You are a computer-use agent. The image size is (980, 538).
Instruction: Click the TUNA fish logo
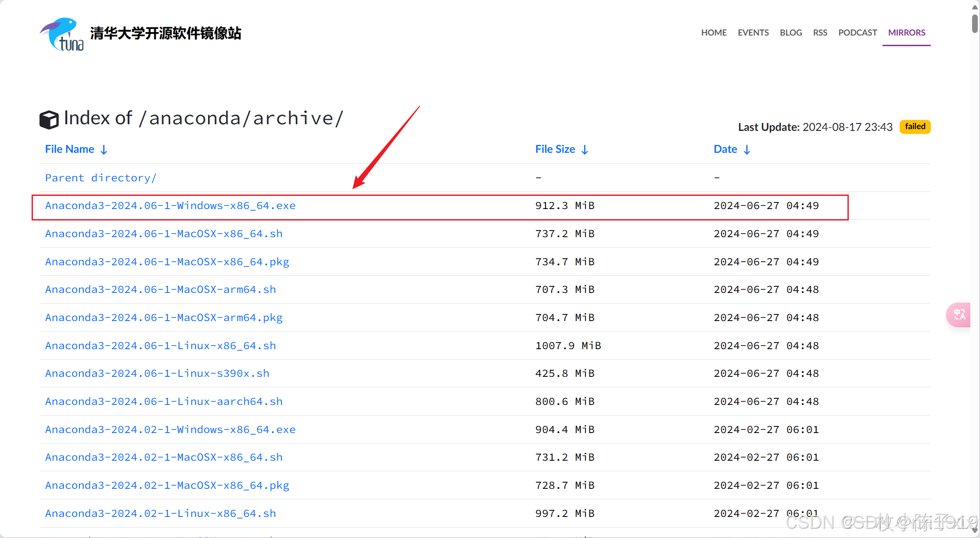point(62,34)
